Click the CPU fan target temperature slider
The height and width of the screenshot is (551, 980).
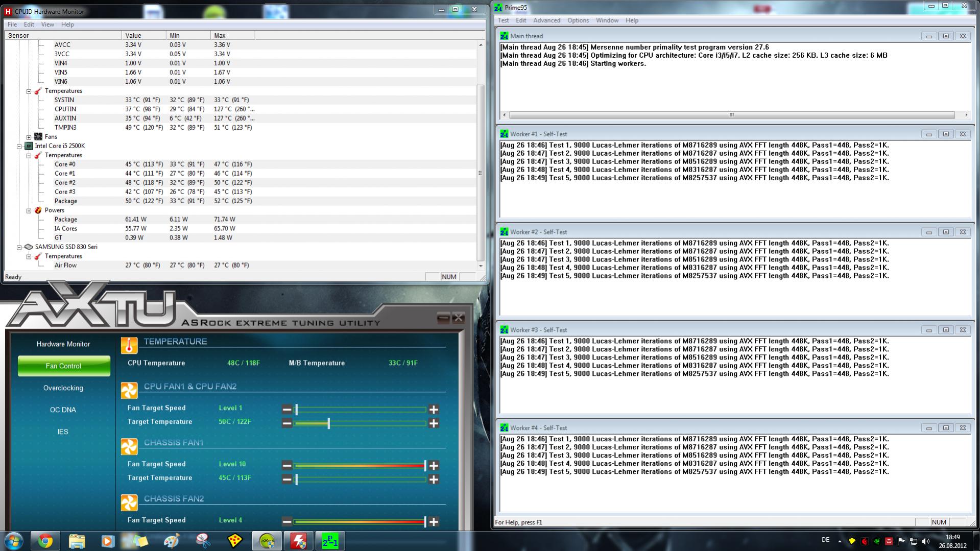pos(360,423)
